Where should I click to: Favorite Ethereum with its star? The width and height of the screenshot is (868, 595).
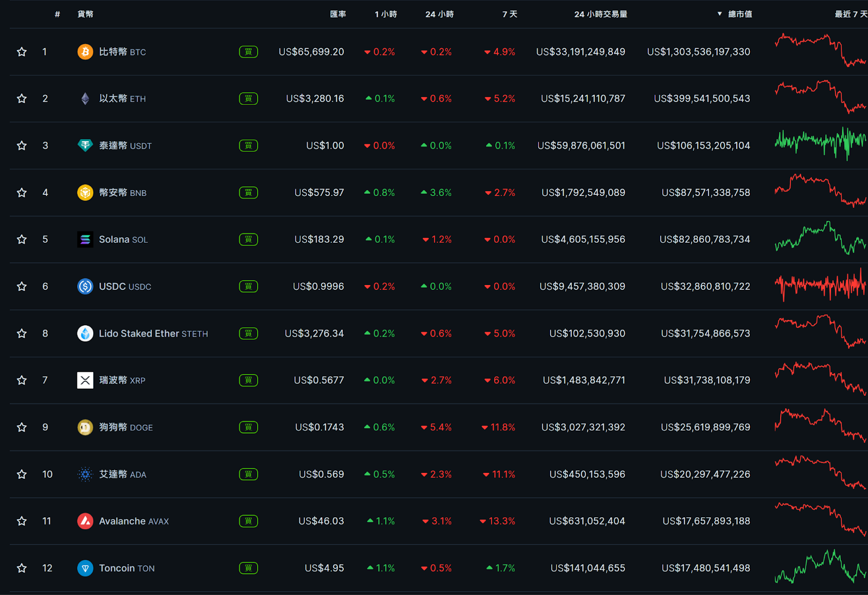click(22, 98)
